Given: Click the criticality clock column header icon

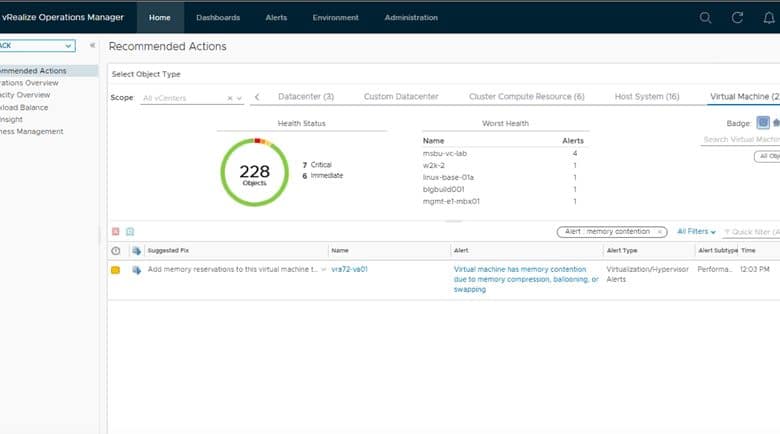Looking at the screenshot, I should coord(115,251).
